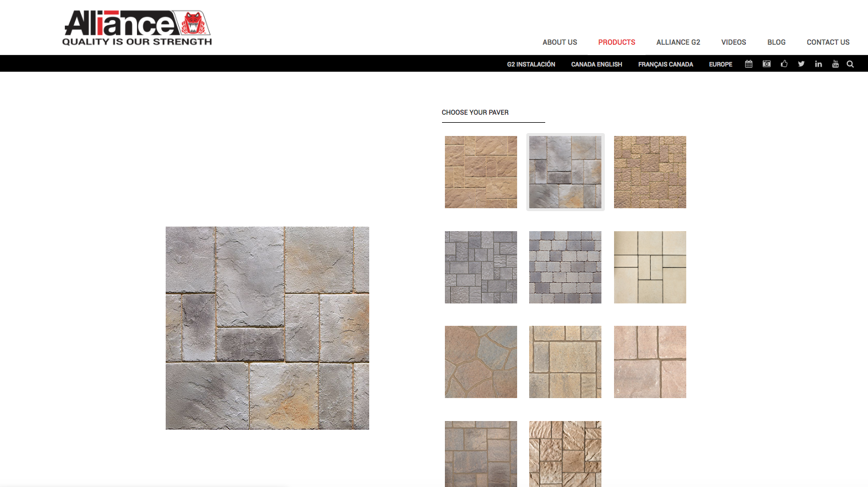Viewport: 868px width, 487px height.
Task: Select the dark grey block paver swatch
Action: point(481,267)
